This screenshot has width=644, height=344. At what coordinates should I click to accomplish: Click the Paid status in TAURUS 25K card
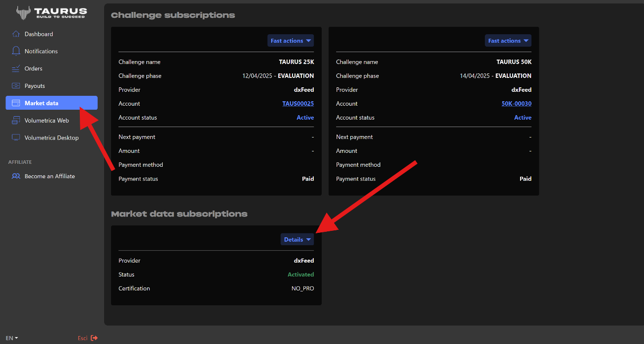click(x=308, y=179)
